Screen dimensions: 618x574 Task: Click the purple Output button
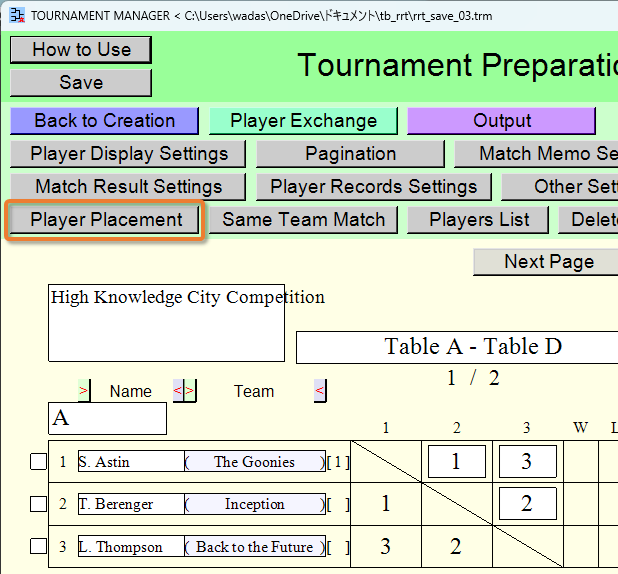501,121
